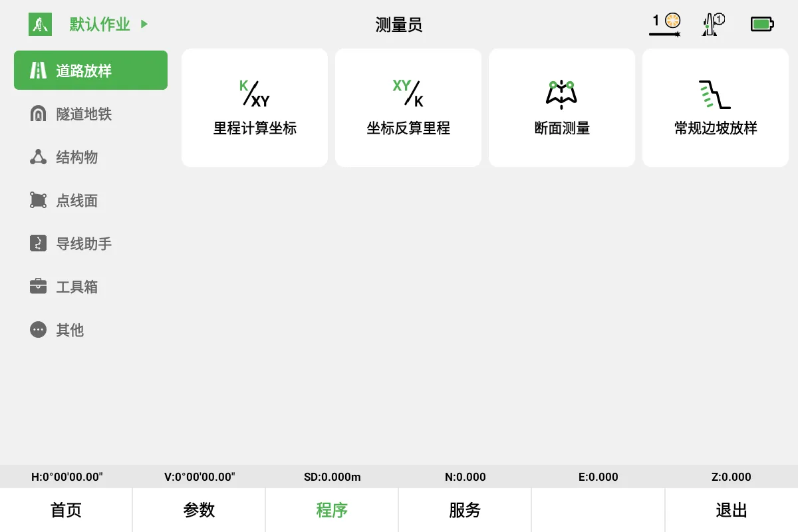Select 其他 sidebar category

90,330
